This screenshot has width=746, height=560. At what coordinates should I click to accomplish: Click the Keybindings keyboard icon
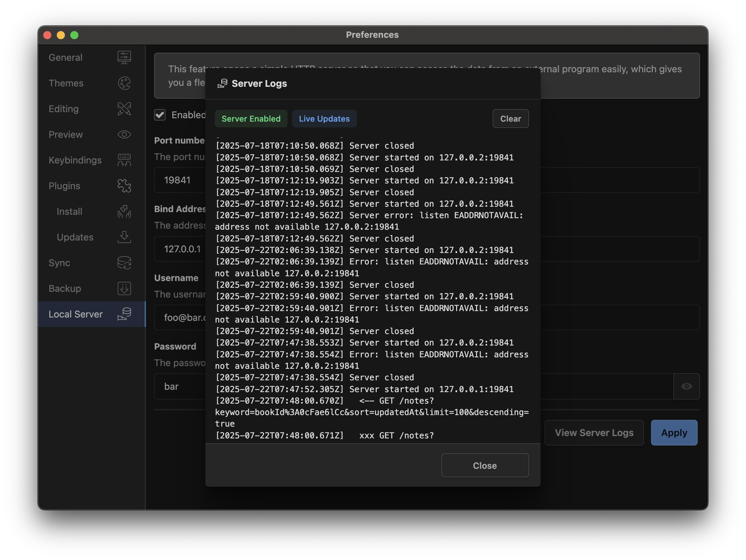(x=124, y=160)
